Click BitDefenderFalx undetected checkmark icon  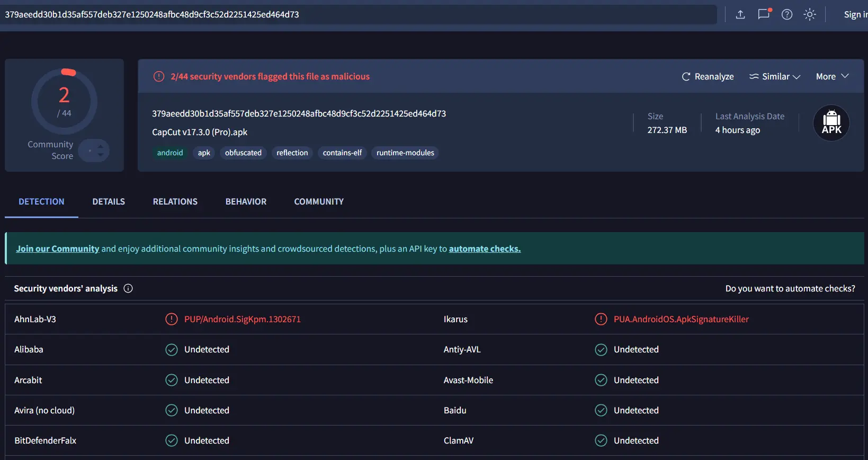[172, 440]
